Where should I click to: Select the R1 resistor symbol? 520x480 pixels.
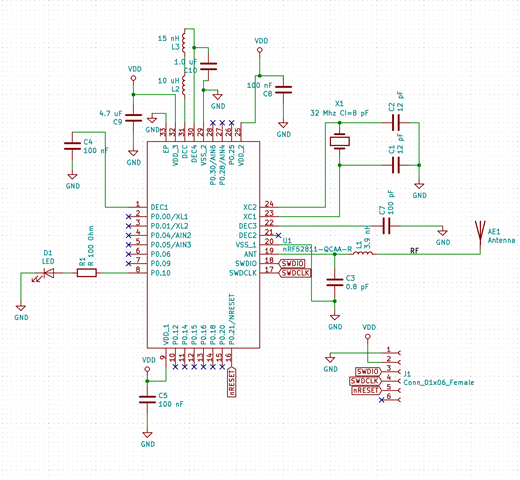point(87,273)
